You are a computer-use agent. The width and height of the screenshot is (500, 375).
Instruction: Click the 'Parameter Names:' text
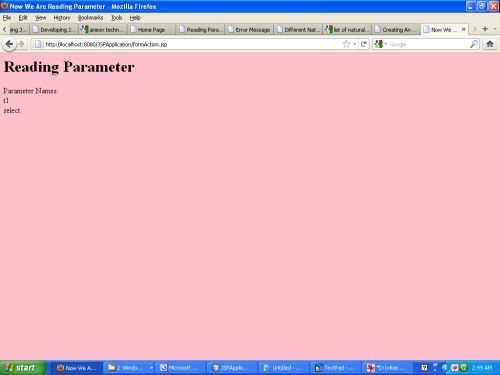point(31,91)
